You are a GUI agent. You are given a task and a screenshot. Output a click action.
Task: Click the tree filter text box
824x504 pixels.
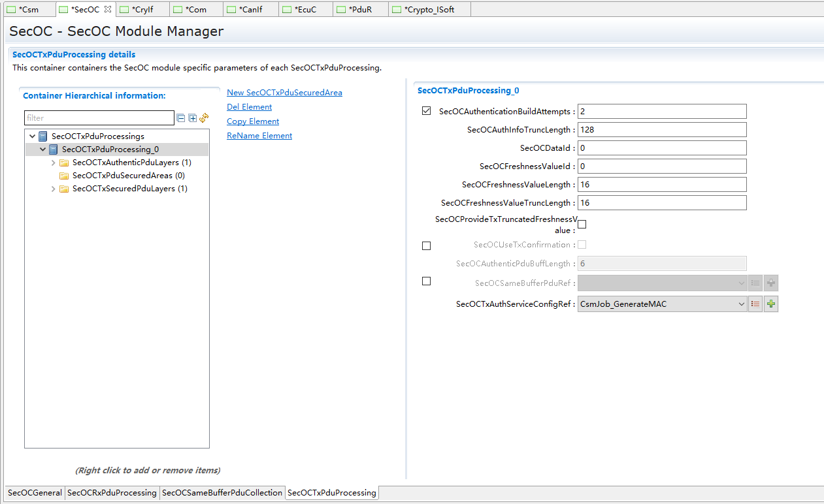tap(99, 118)
